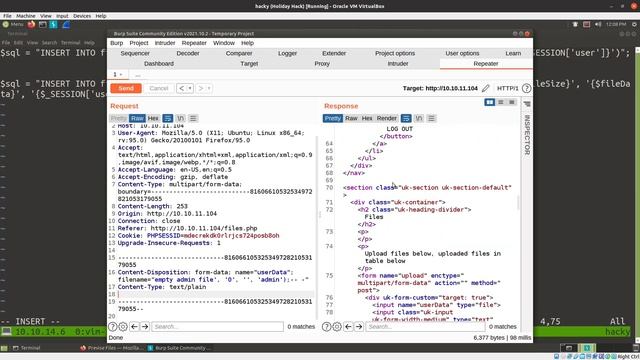The image size is (640, 360).
Task: Click the Response search field
Action: (425, 327)
